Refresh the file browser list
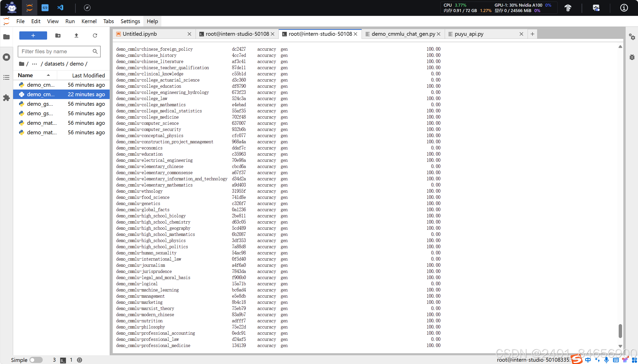This screenshot has height=364, width=638. click(x=95, y=35)
